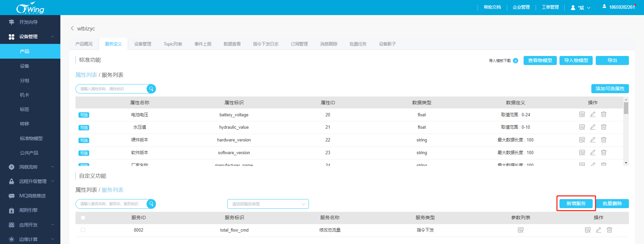
Task: Go back using arrow beside wtblzyc
Action: [72, 28]
